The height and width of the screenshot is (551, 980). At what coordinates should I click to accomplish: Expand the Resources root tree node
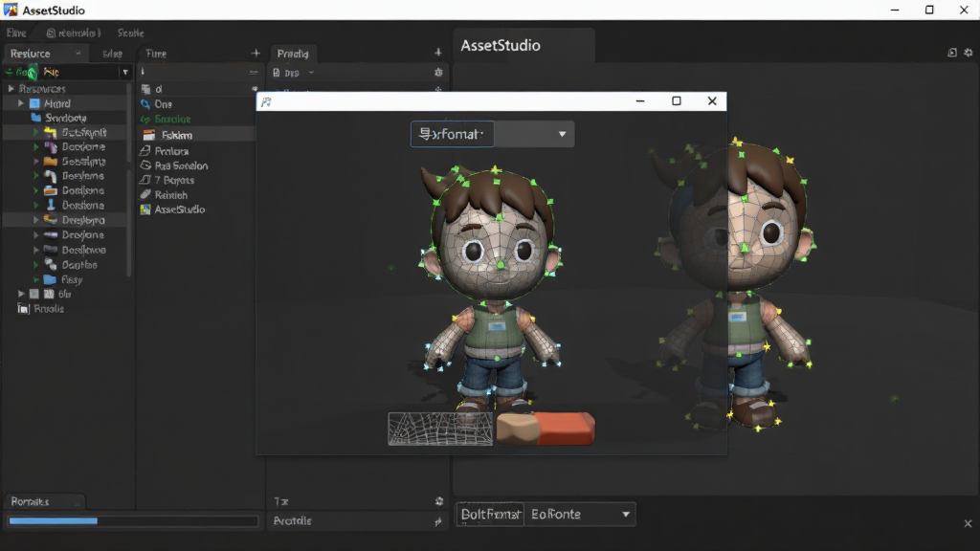(x=11, y=89)
